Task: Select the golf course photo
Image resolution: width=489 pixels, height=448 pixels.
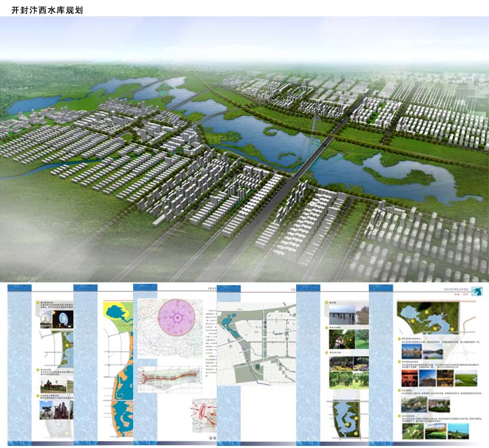Action: click(412, 432)
